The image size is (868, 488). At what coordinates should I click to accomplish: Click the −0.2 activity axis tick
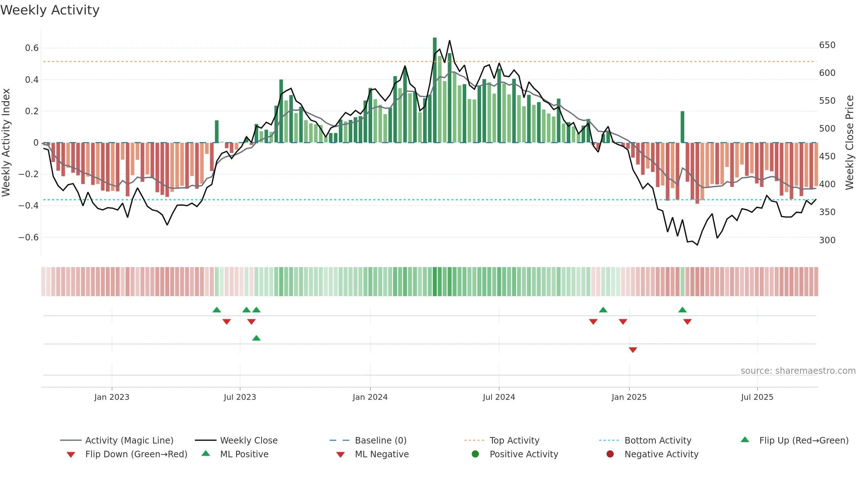coord(29,174)
